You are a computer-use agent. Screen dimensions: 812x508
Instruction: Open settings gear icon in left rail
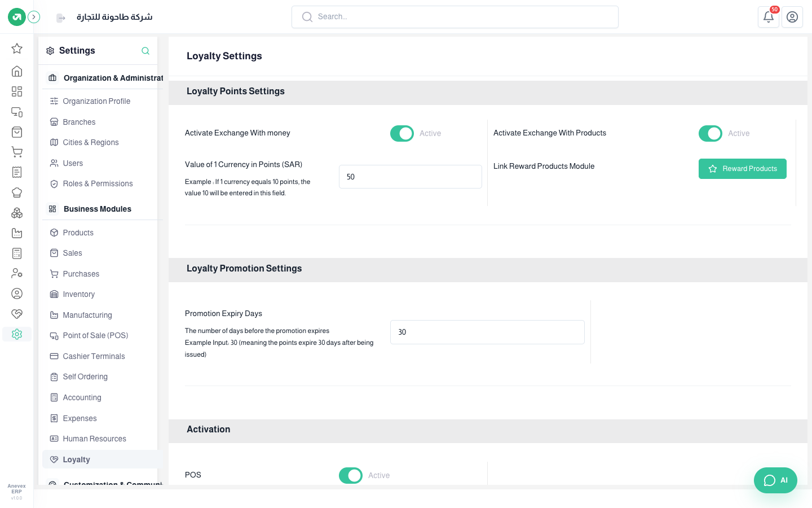click(x=17, y=334)
